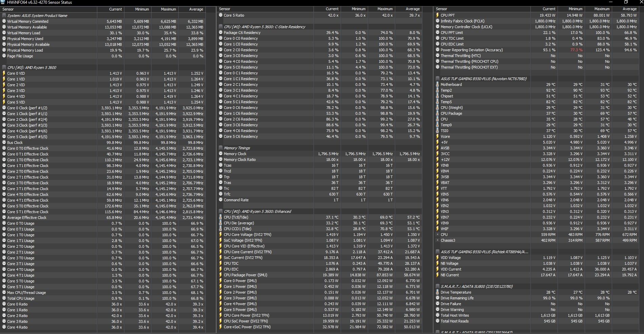Image resolution: width=644 pixels, height=334 pixels.
Task: Click the bolt icon beside NB Current
Action: click(x=438, y=275)
